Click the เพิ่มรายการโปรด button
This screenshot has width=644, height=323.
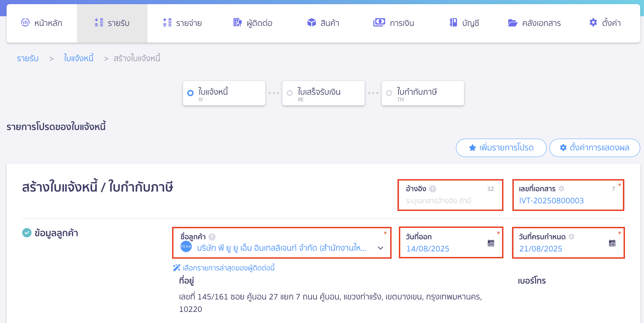click(x=501, y=148)
